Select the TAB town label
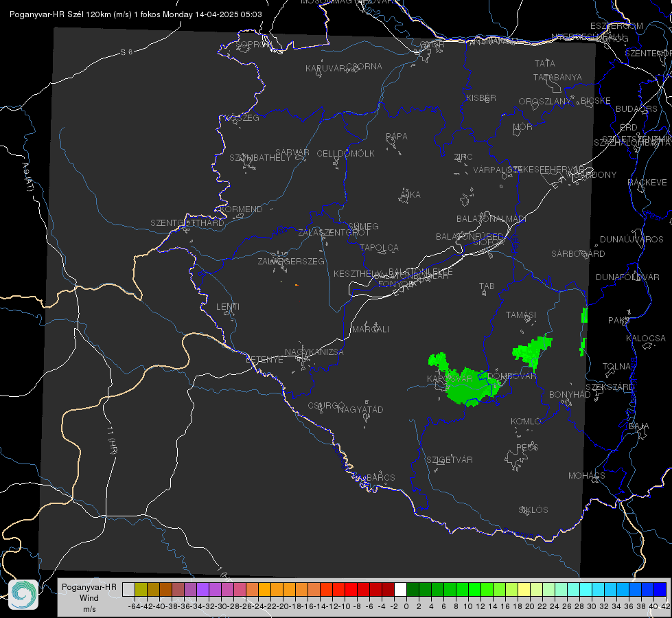The height and width of the screenshot is (618, 672). click(x=487, y=286)
